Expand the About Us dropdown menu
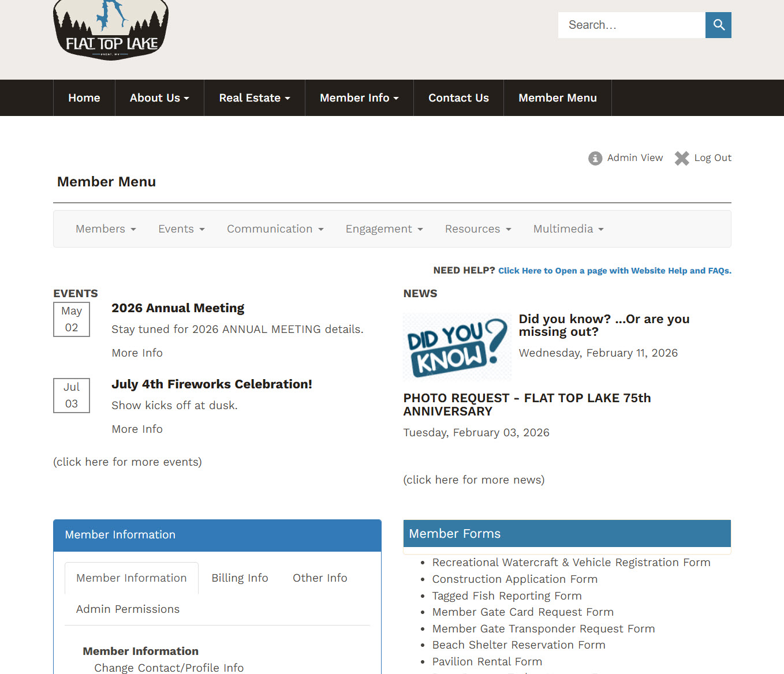The image size is (784, 674). click(159, 98)
